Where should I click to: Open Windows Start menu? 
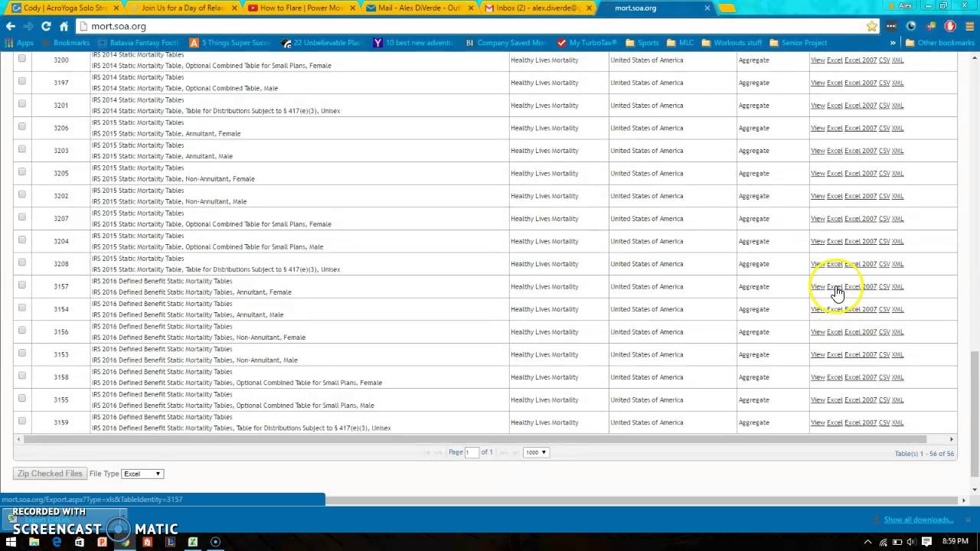click(x=11, y=542)
